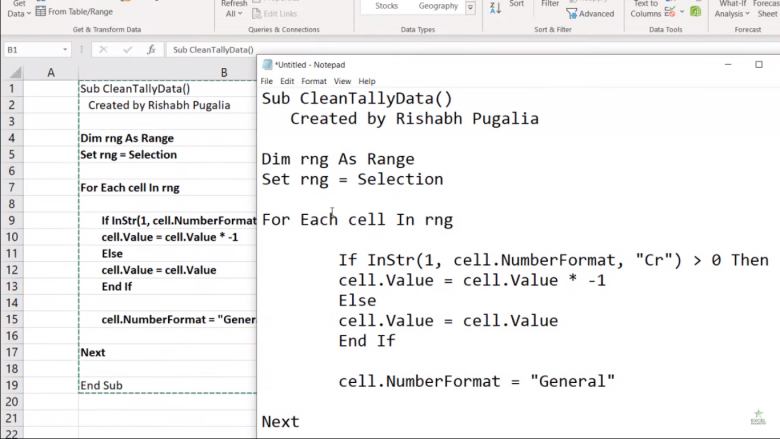Screen dimensions: 780x439
Task: Click From Table/Range icon in ribbon
Action: tap(41, 12)
